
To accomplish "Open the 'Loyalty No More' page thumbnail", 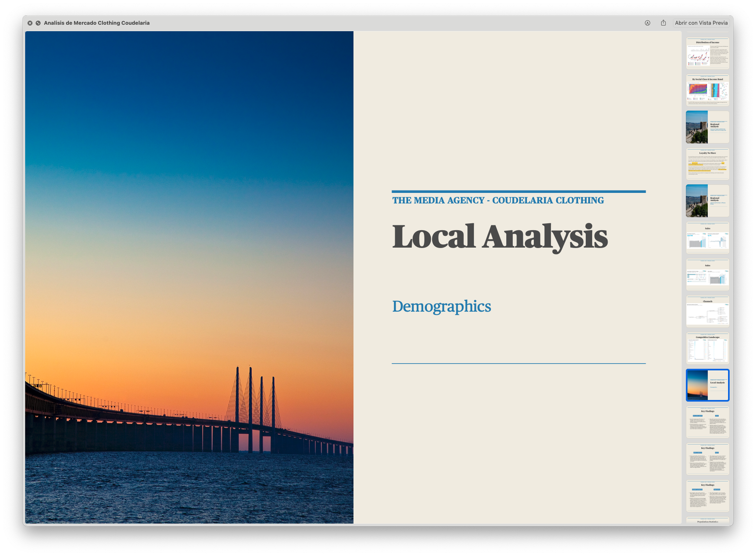I will point(707,164).
